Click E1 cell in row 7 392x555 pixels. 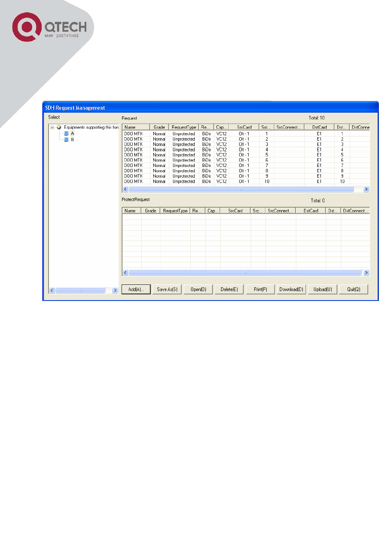point(319,165)
